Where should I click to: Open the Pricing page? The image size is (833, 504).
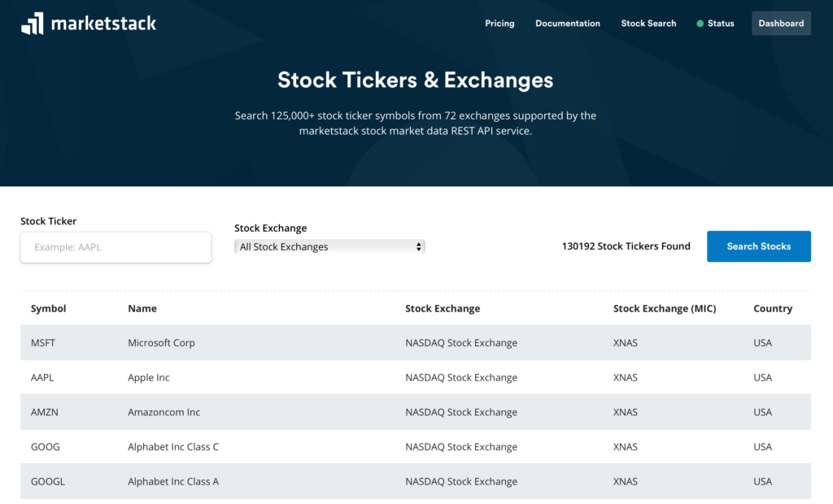[x=499, y=24]
